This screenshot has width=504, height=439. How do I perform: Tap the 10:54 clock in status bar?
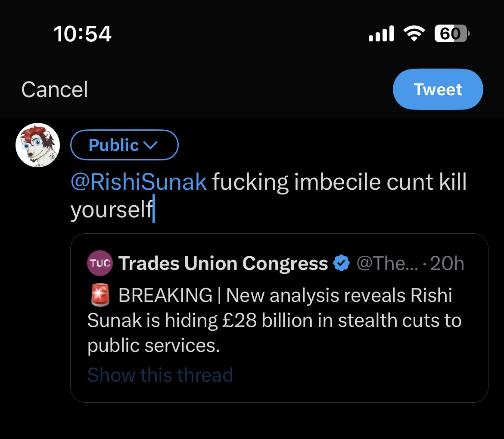coord(83,34)
